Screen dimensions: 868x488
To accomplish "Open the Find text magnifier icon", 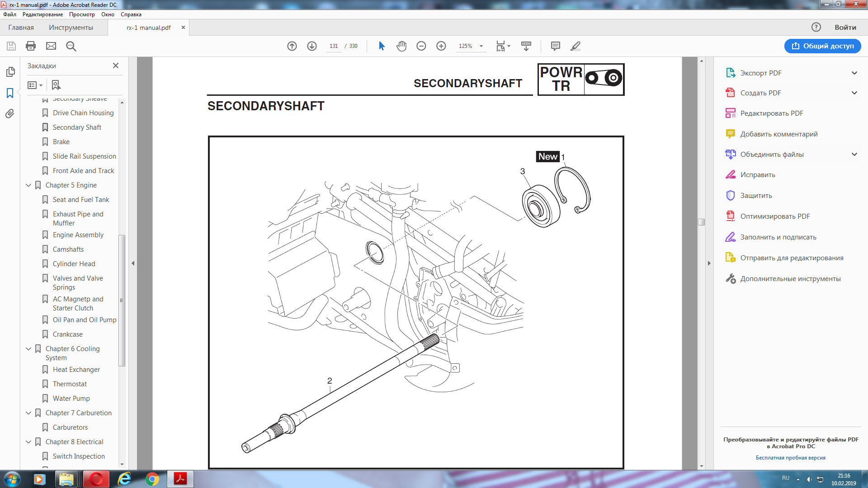I will pyautogui.click(x=71, y=46).
